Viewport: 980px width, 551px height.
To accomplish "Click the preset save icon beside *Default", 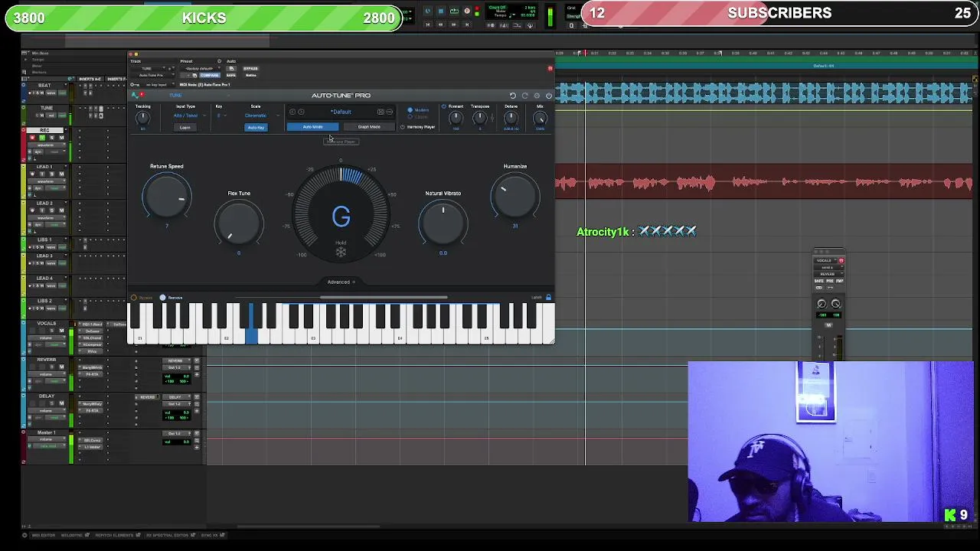I will click(381, 112).
